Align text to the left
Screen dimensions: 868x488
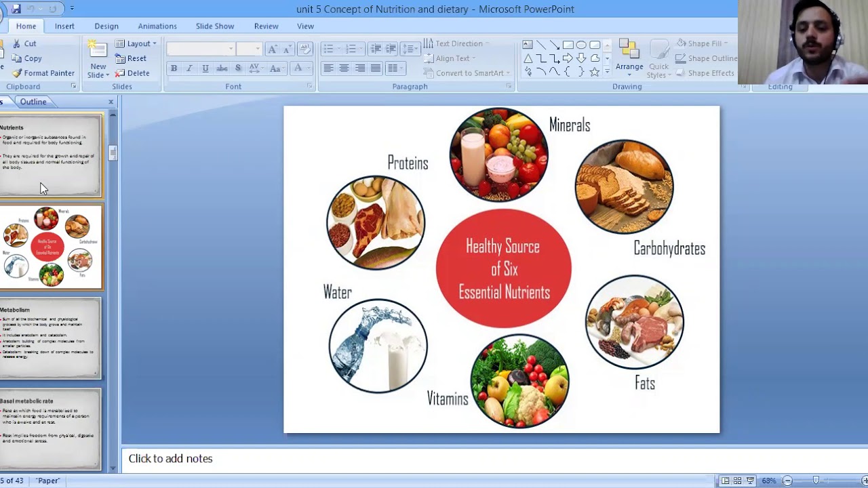click(328, 68)
